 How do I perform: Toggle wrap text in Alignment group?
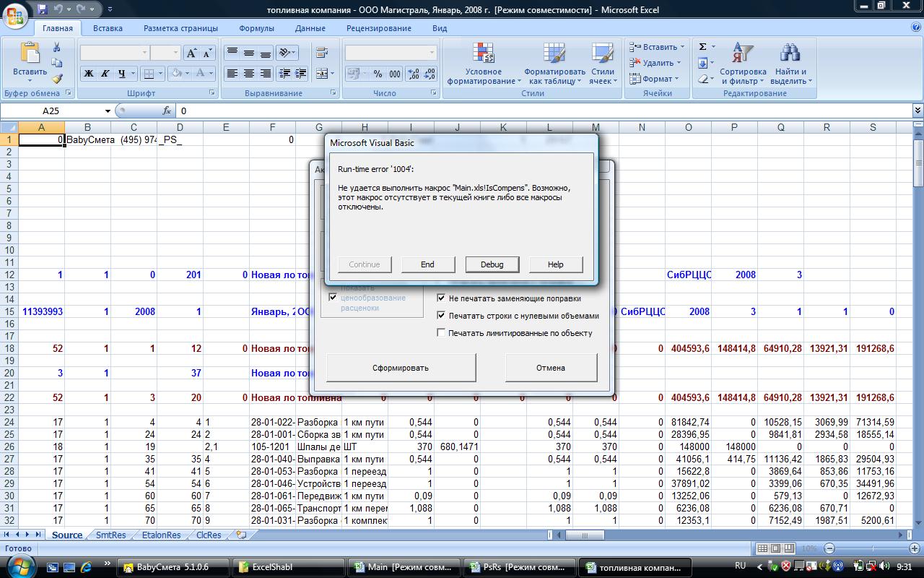tap(322, 53)
